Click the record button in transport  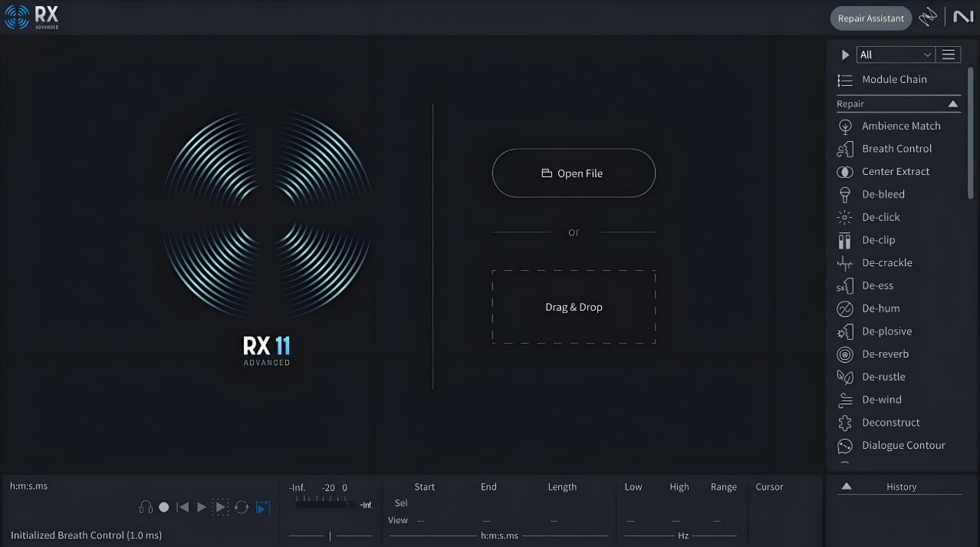(163, 507)
